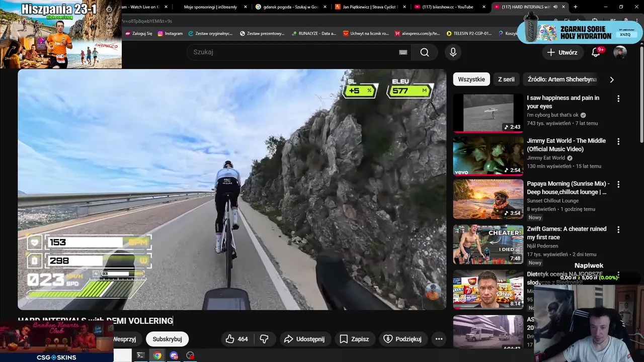Click the Utwórz create button

(x=562, y=52)
